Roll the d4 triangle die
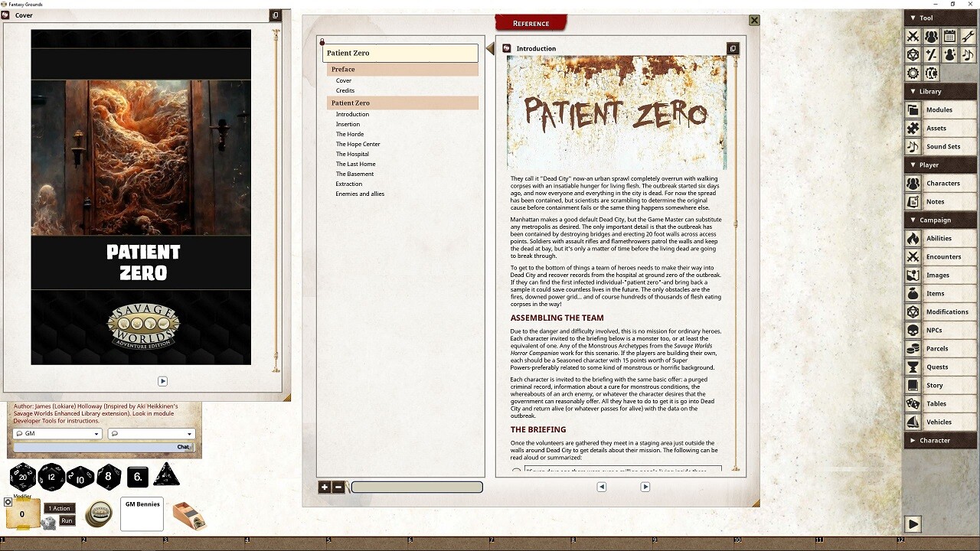This screenshot has width=980, height=551. click(x=166, y=476)
